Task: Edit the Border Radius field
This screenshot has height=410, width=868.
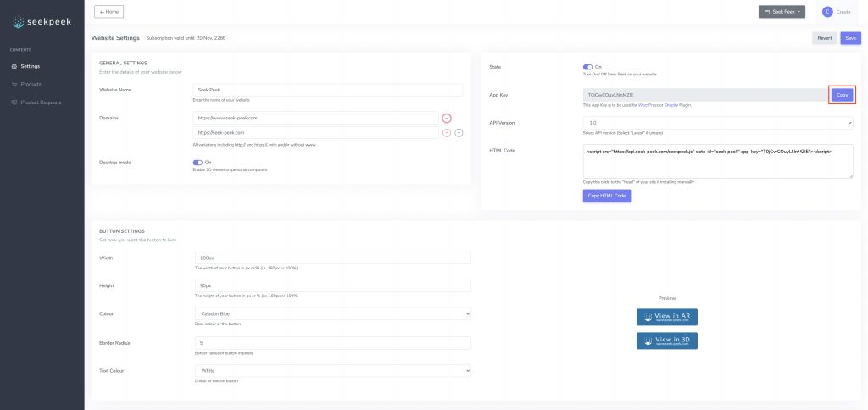Action: point(332,343)
